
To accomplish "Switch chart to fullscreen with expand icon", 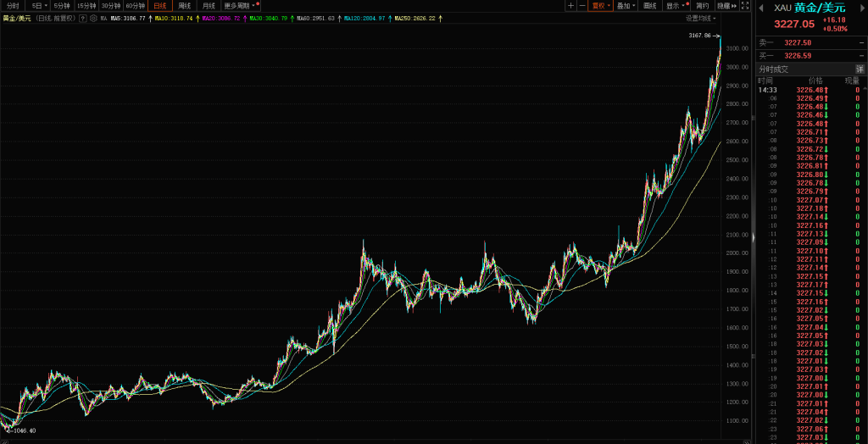I will [x=745, y=6].
